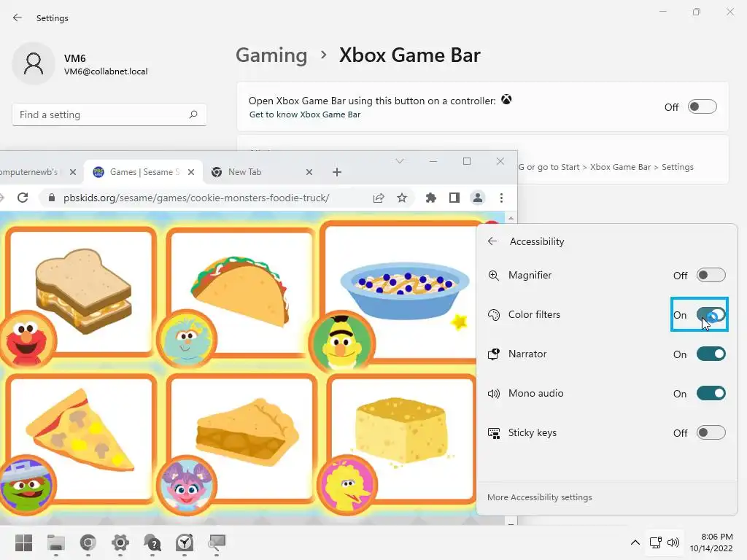Click the Chrome profile avatar icon
Screen dimensions: 747x560
pyautogui.click(x=478, y=198)
